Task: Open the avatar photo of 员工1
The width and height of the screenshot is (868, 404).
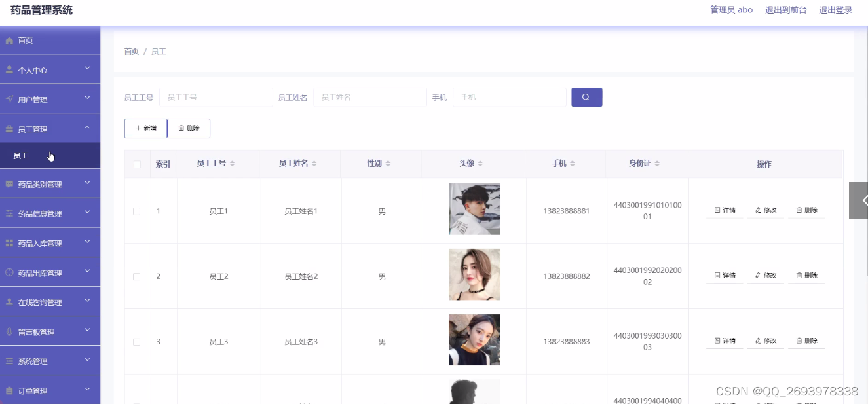Action: pyautogui.click(x=474, y=209)
